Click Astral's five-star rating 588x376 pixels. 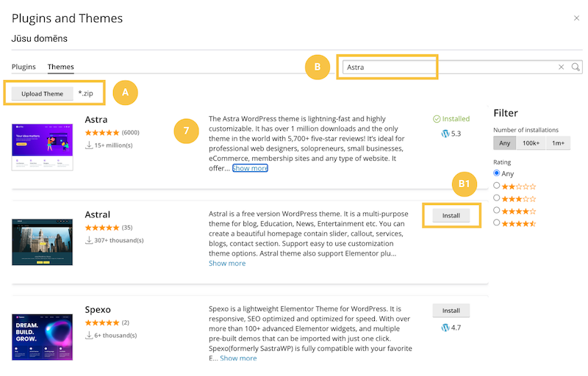[x=102, y=228]
